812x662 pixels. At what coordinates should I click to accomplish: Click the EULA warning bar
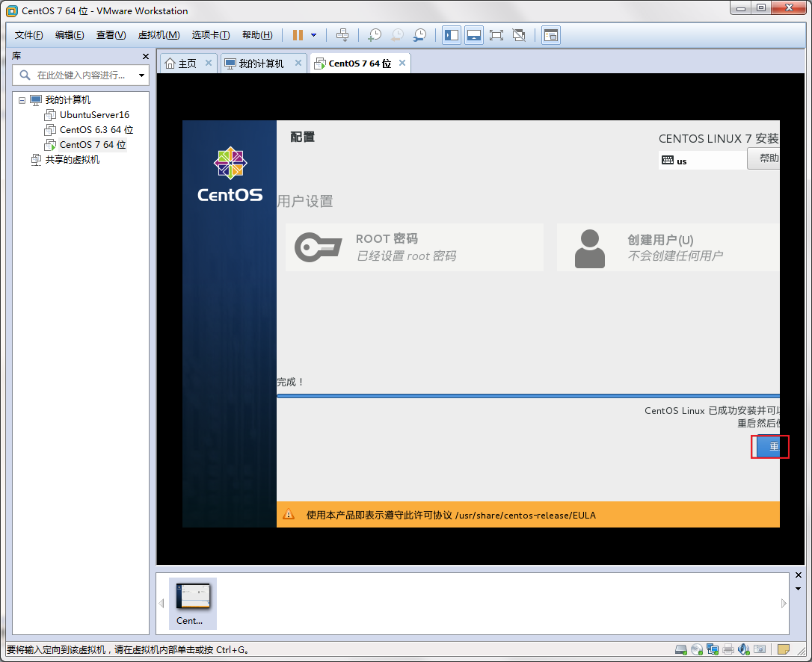pyautogui.click(x=528, y=515)
